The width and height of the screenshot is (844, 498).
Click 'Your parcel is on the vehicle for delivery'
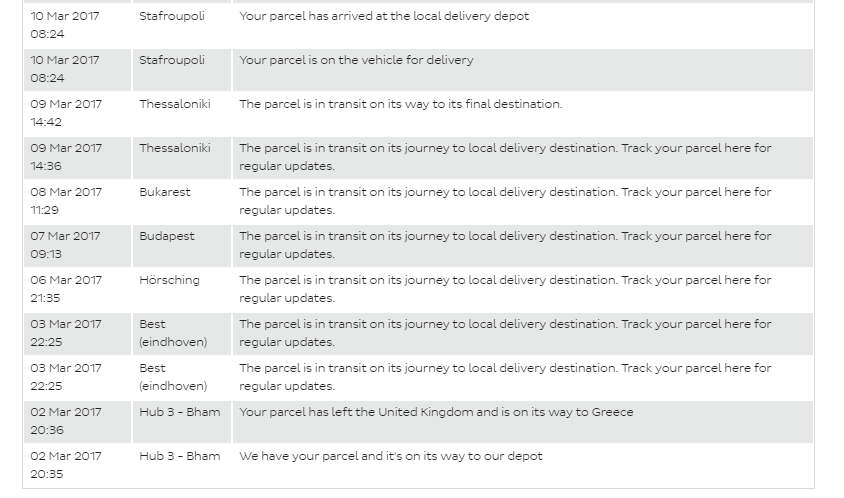(356, 60)
